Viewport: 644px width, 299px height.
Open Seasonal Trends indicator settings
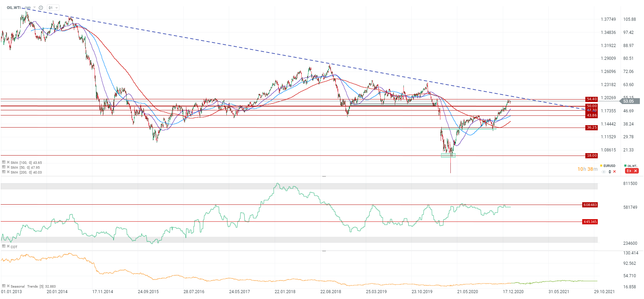(4, 286)
